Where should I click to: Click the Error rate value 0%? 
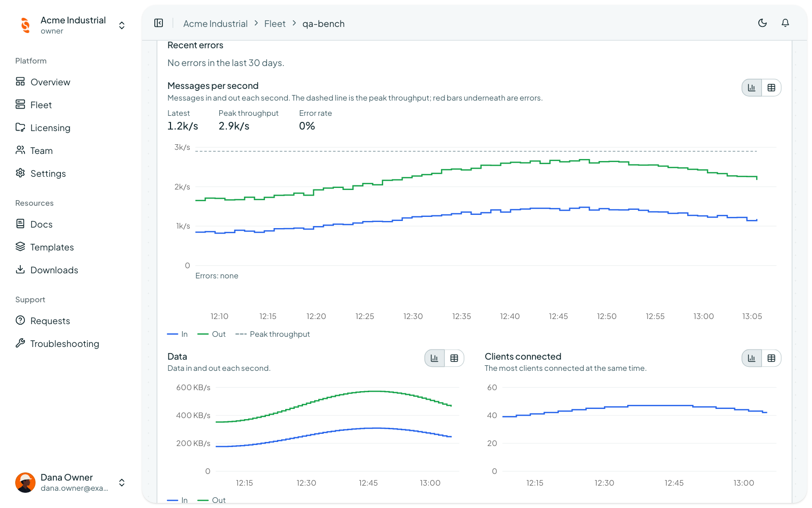point(307,126)
